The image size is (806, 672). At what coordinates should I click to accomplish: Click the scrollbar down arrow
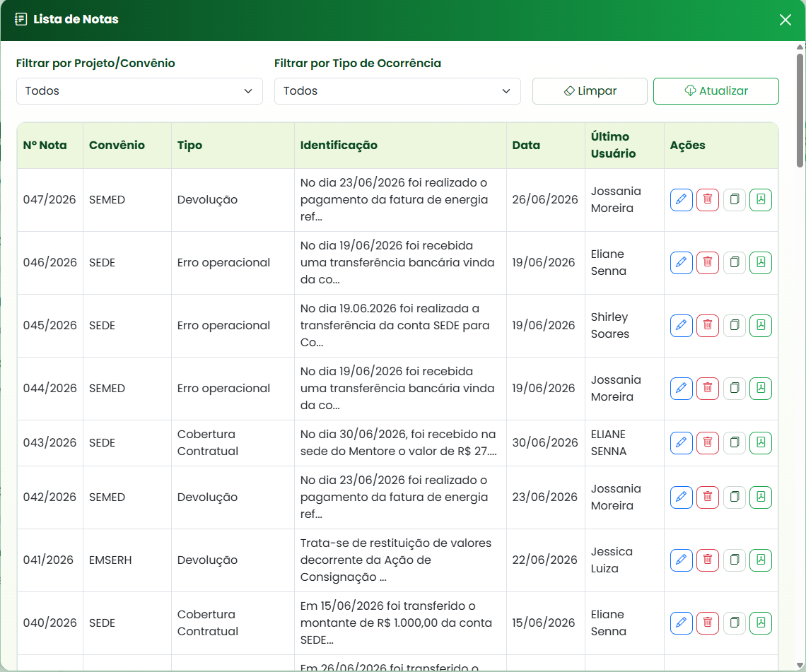tap(800, 665)
